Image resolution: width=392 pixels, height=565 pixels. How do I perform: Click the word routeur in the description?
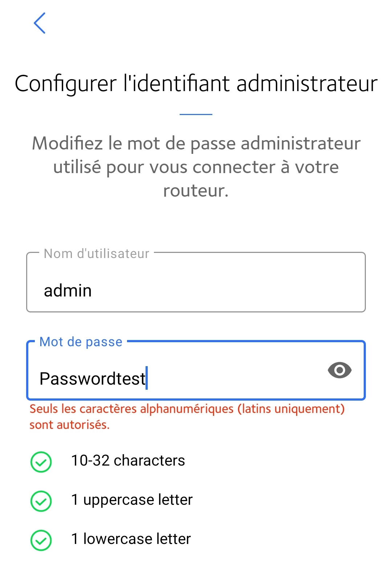coord(195,191)
